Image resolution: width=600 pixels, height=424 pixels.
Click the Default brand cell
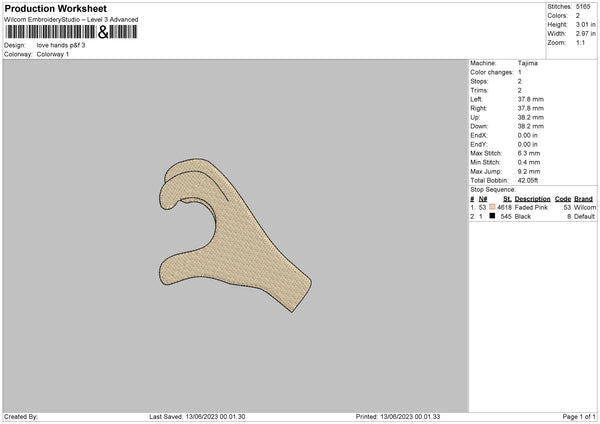584,217
